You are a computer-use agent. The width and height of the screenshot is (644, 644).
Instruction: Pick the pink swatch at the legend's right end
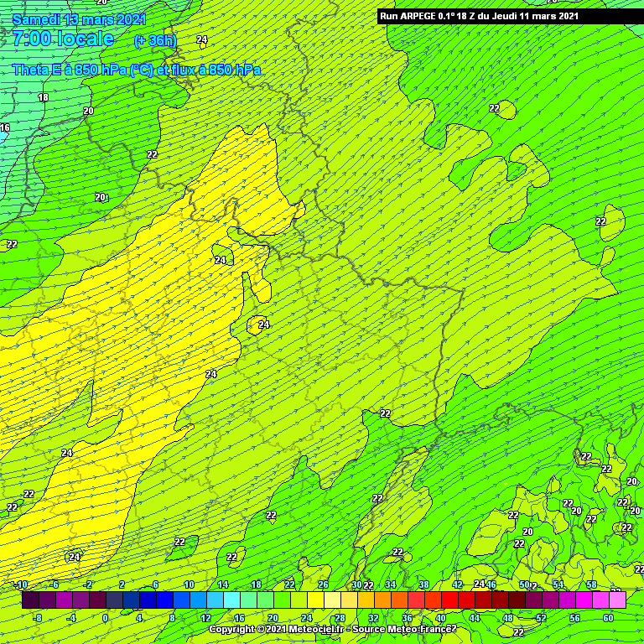tap(617, 600)
